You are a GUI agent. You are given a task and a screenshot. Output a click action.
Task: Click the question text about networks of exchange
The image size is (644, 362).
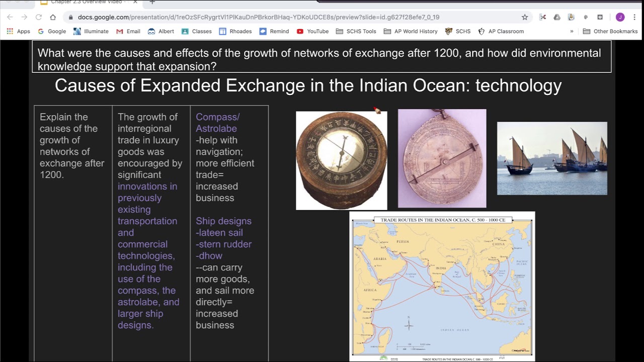point(321,59)
